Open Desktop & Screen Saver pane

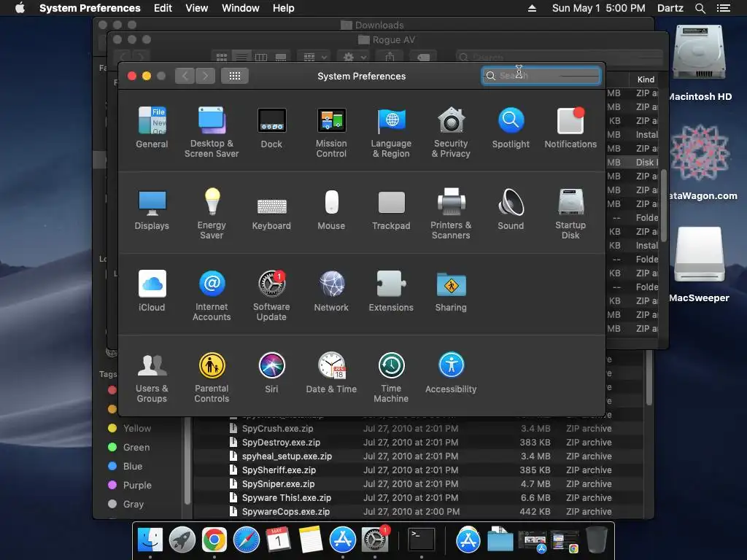(x=212, y=132)
